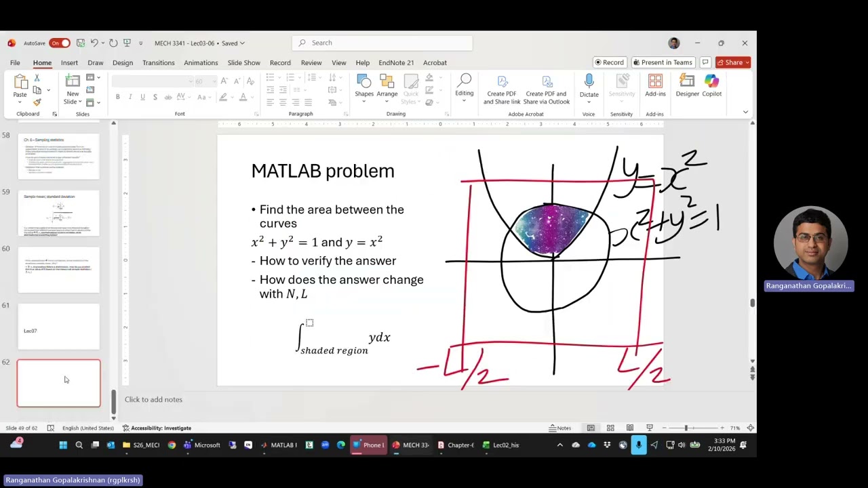
Task: Collapse the ribbon with the chevron
Action: [x=745, y=112]
